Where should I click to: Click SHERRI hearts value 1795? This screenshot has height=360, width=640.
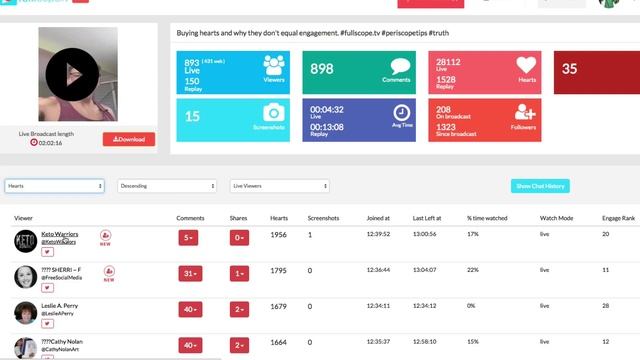tap(278, 271)
